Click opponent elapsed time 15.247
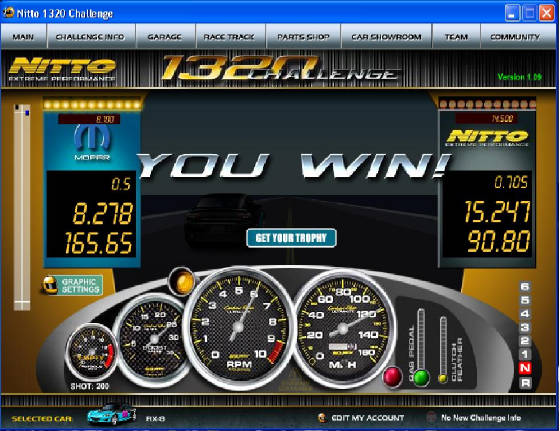The height and width of the screenshot is (431, 560). coord(497,211)
